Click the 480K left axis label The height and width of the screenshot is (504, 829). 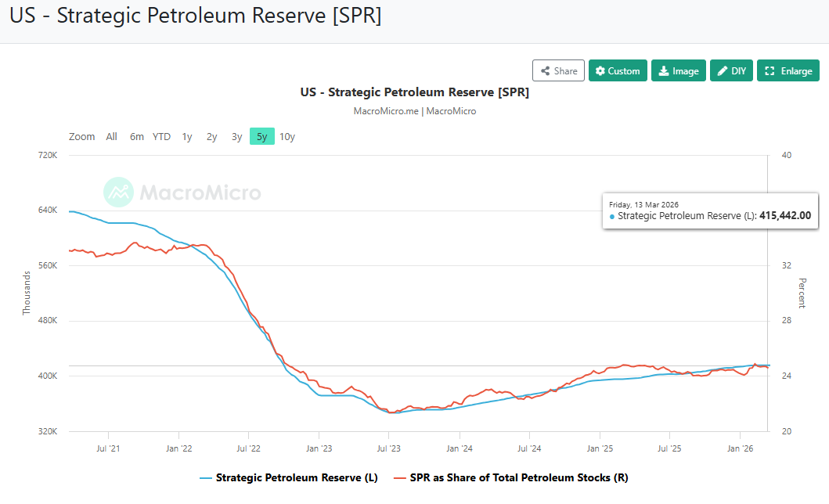click(x=48, y=321)
